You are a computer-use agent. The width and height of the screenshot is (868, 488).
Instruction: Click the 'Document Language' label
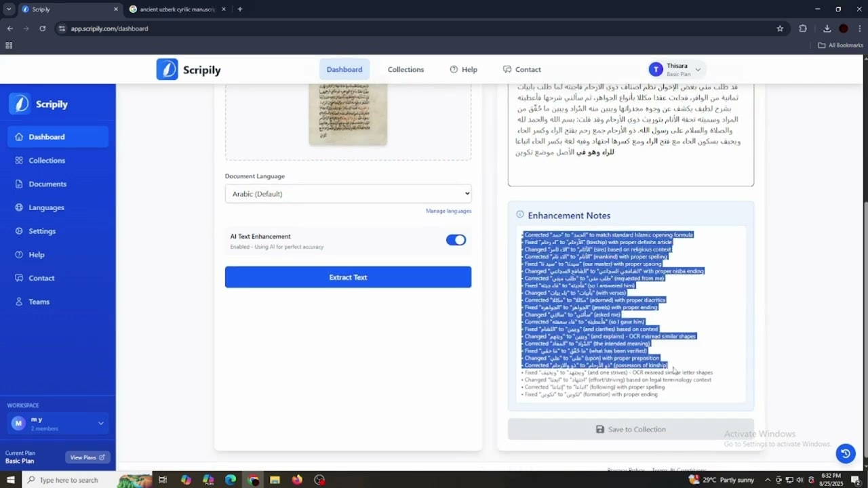[255, 176]
